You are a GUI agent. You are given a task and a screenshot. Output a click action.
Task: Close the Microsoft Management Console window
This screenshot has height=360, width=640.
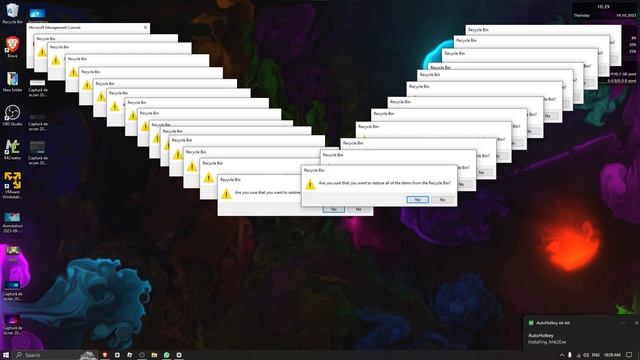(145, 27)
